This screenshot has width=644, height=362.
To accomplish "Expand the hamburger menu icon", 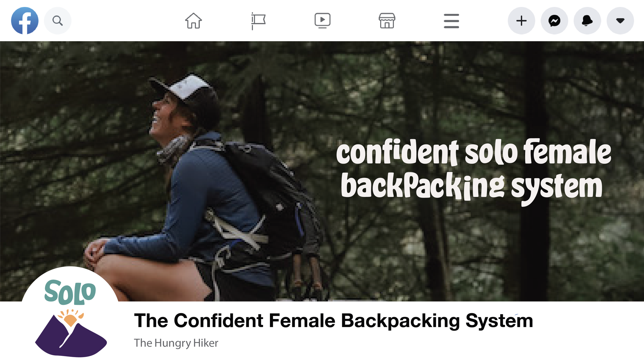I will point(451,21).
